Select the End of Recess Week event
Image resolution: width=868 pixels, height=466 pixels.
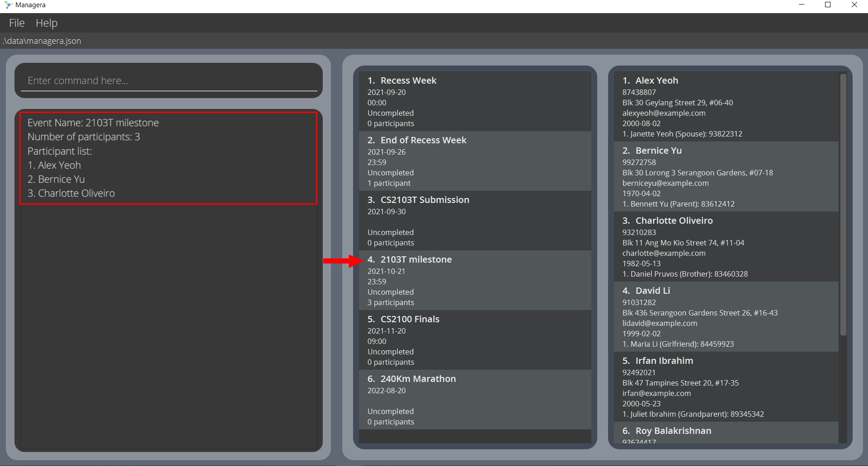coord(475,161)
